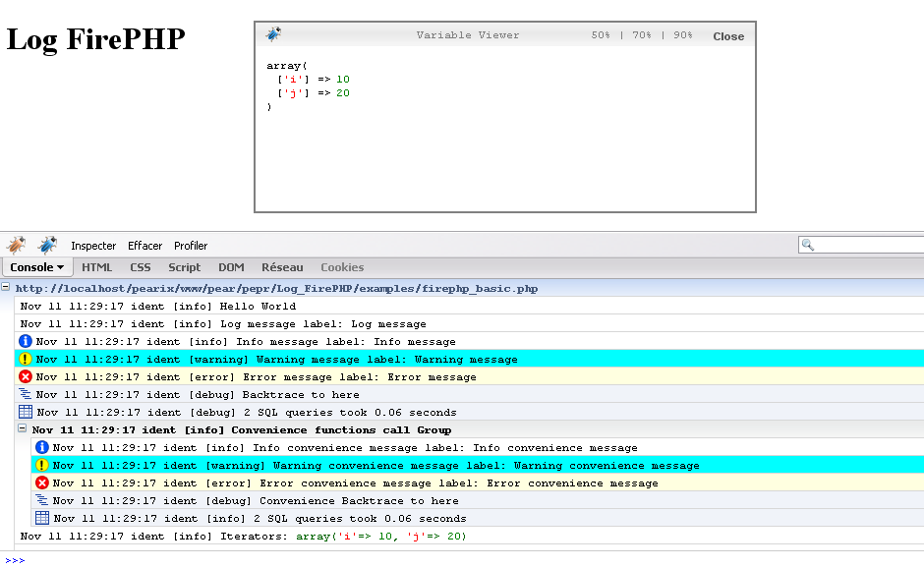Viewport: 924px width, 568px height.
Task: Click the 'Backtrace to here' log text
Action: 301,395
